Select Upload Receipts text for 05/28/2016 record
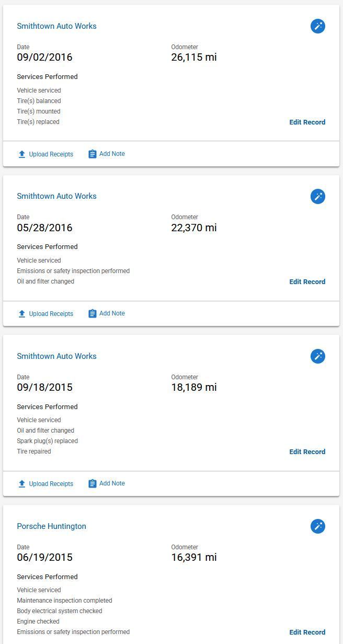Screen dimensions: 343x644 [x=51, y=314]
